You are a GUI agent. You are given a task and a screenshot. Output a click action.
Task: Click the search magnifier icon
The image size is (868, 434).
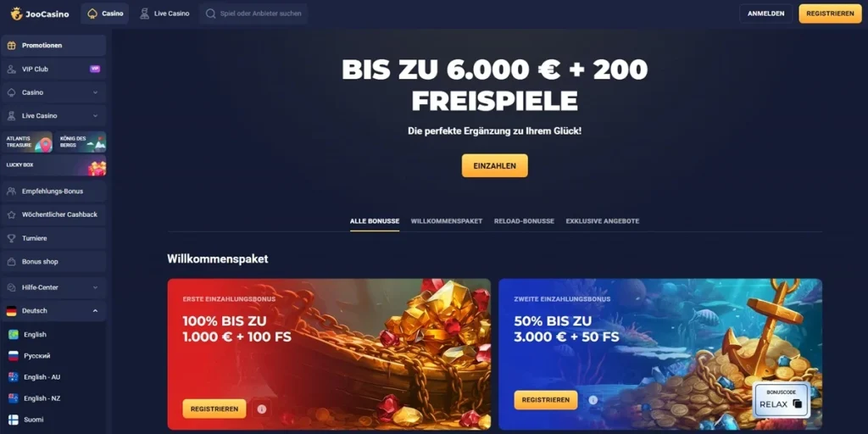[x=210, y=14]
